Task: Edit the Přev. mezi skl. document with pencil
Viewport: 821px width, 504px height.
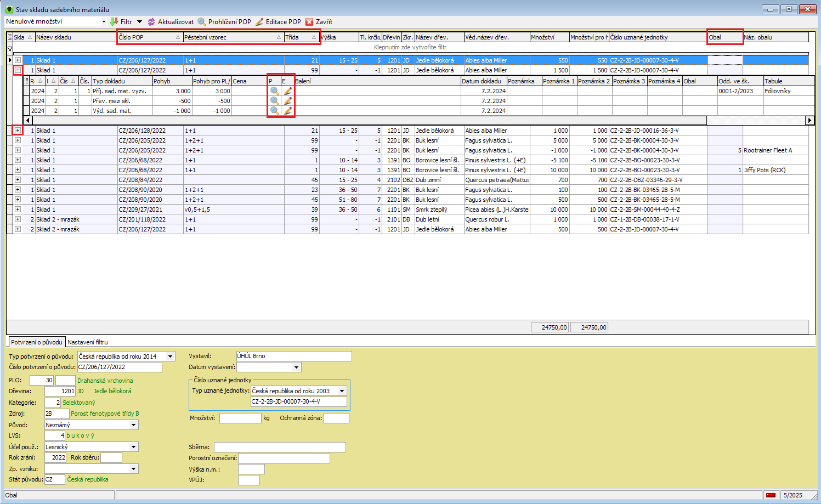Action: pos(287,101)
